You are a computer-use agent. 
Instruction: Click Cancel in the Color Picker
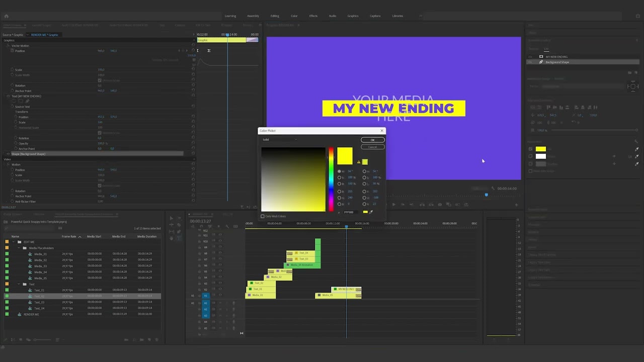(372, 147)
